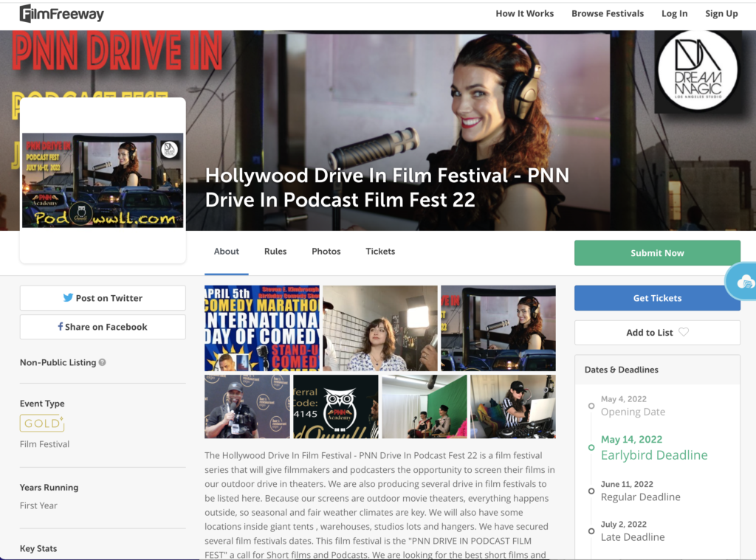Switch to the Tickets tab
756x560 pixels.
pyautogui.click(x=380, y=251)
